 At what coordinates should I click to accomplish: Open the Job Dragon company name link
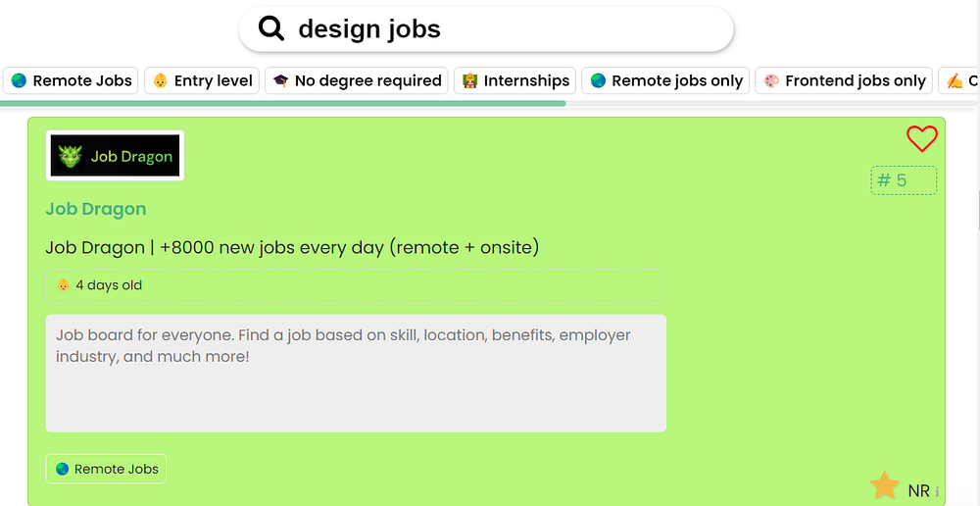[96, 209]
